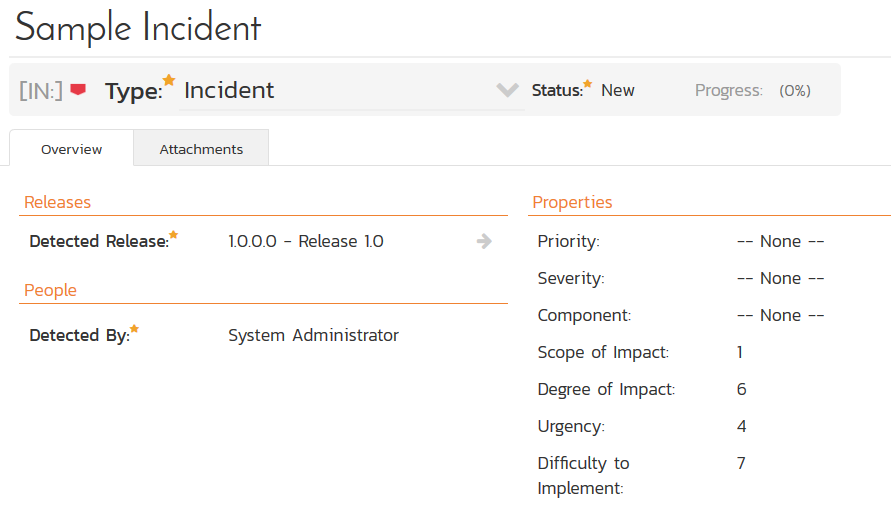The image size is (891, 518).
Task: Click the Releases section header
Action: pos(57,202)
